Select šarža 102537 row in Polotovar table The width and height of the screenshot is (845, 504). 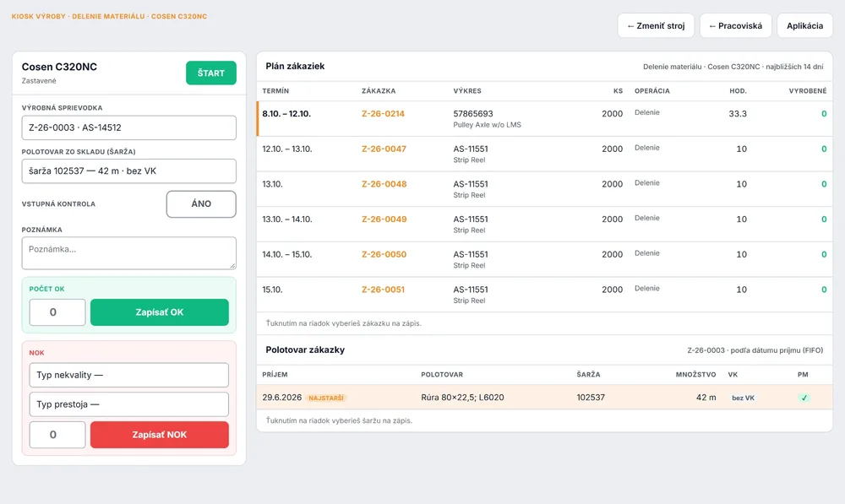pos(545,398)
